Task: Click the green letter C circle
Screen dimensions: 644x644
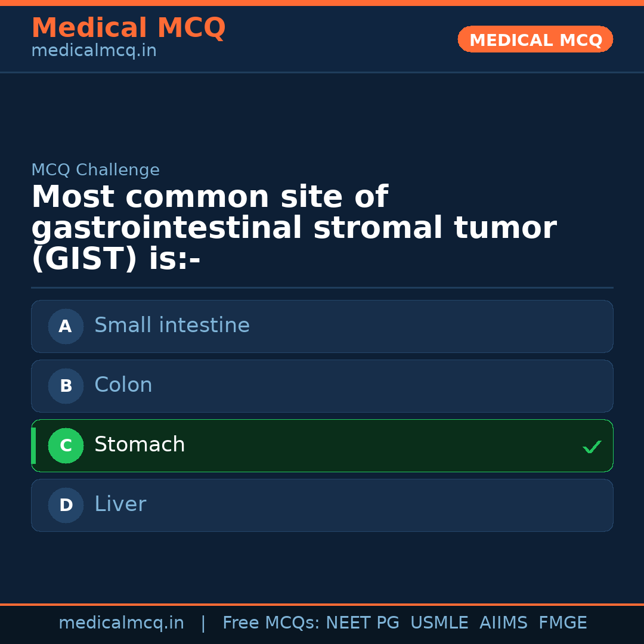Action: pyautogui.click(x=66, y=445)
